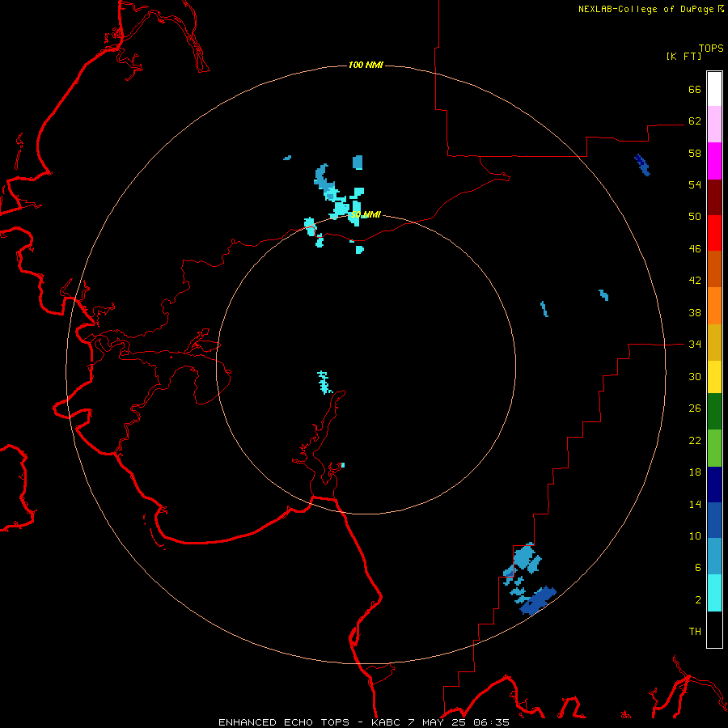Click the TOPS legend title
This screenshot has width=728, height=728.
pyautogui.click(x=711, y=48)
